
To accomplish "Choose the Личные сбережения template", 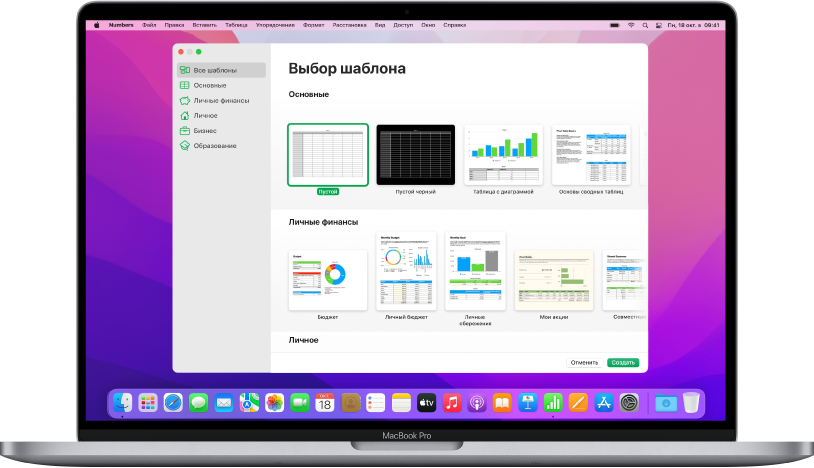I will coord(475,271).
